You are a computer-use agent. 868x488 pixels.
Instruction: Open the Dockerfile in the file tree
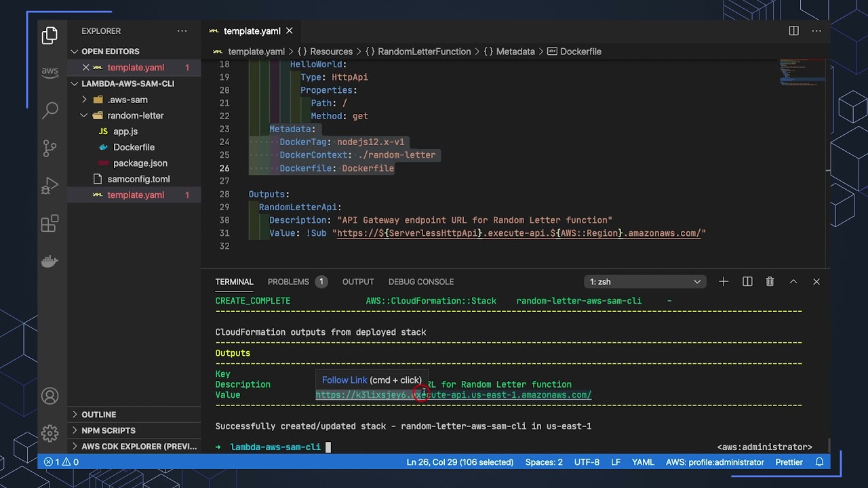click(x=134, y=147)
